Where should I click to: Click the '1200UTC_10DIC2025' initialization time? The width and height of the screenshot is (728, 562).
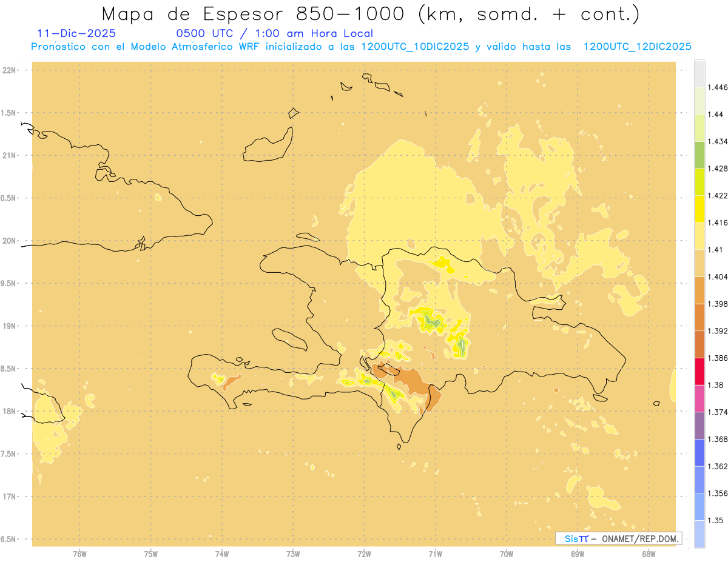(x=415, y=47)
